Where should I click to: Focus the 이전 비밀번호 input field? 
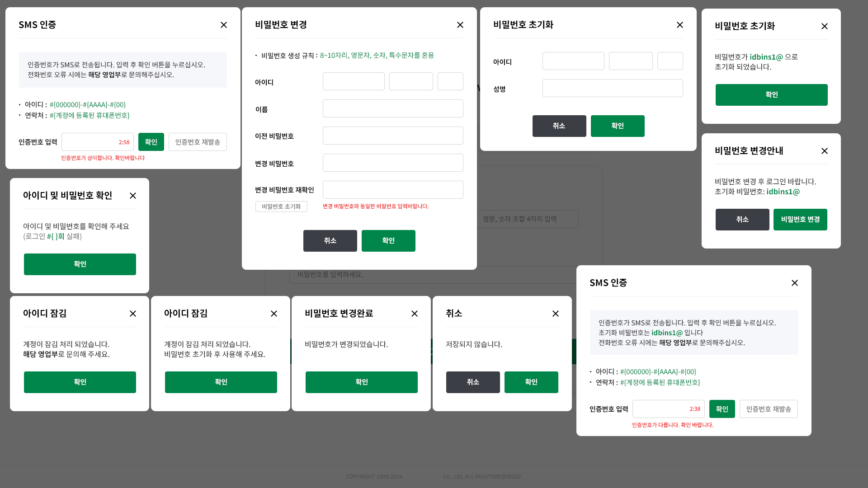(x=393, y=136)
